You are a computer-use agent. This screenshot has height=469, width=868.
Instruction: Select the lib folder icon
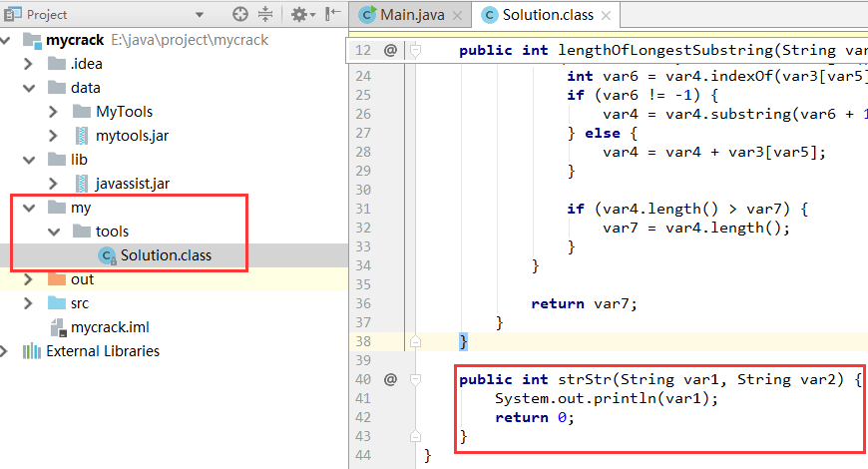[x=57, y=160]
